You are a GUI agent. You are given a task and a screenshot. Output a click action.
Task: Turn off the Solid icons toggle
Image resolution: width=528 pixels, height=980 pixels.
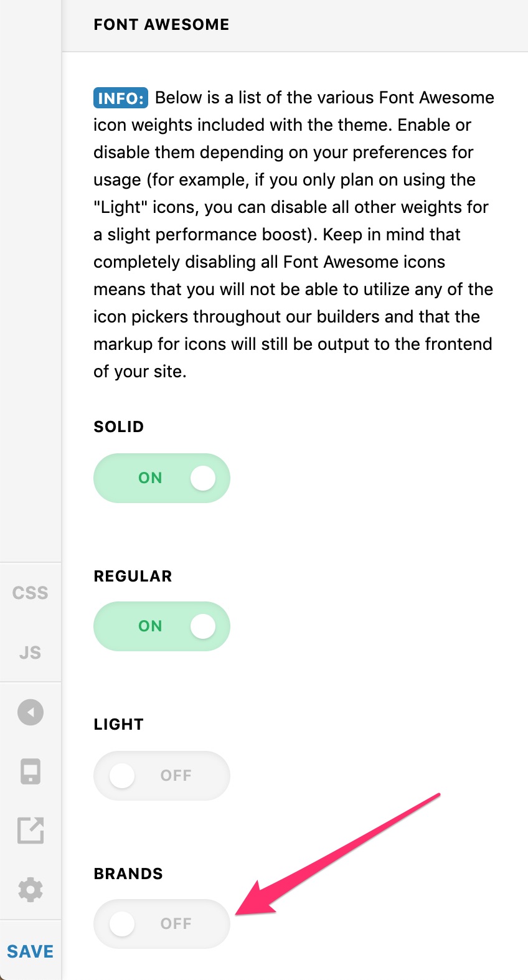coord(162,478)
